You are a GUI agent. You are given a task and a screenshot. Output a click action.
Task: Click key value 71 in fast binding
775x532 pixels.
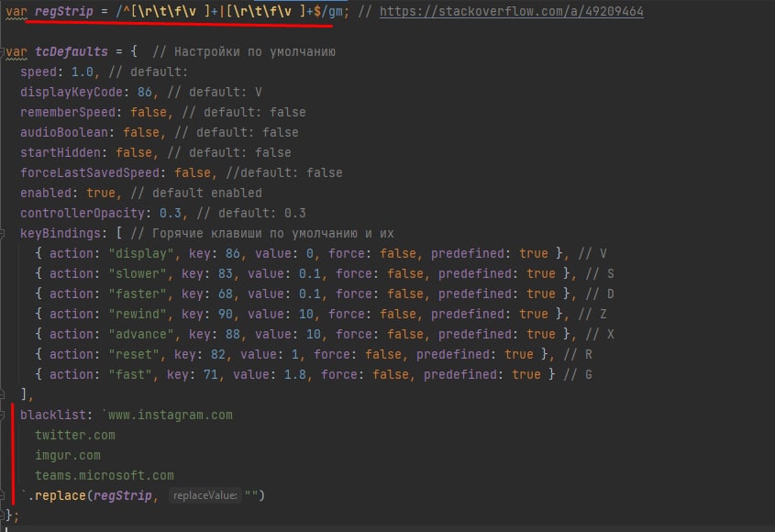[211, 375]
